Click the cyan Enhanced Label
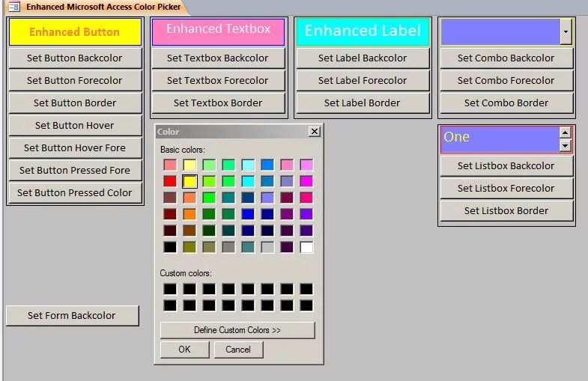The image size is (588, 381). [363, 32]
